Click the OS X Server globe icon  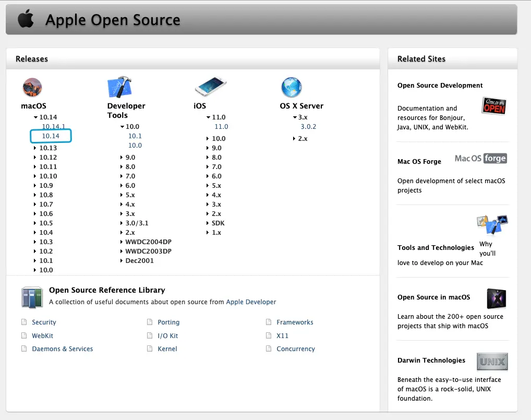pyautogui.click(x=291, y=87)
